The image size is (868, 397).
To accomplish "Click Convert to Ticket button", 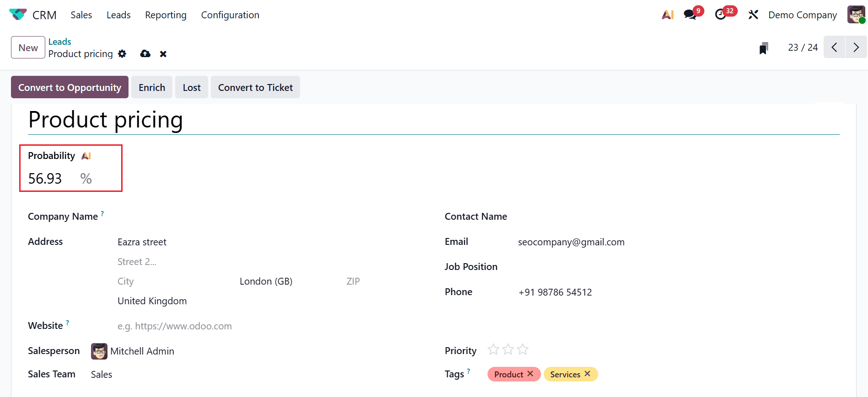I will coord(255,87).
